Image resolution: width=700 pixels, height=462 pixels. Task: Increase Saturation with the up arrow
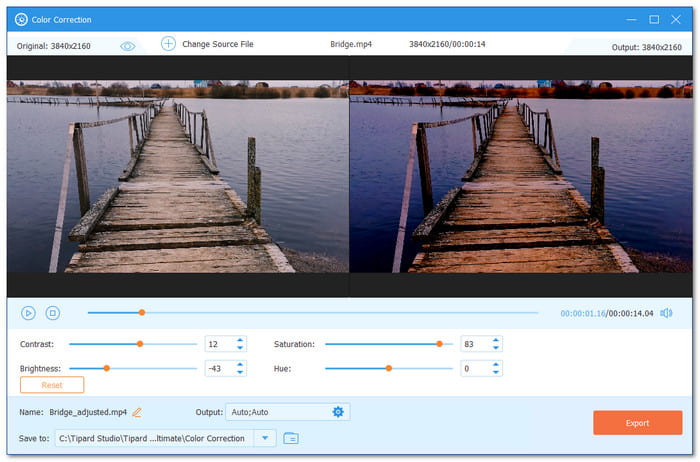coord(496,341)
